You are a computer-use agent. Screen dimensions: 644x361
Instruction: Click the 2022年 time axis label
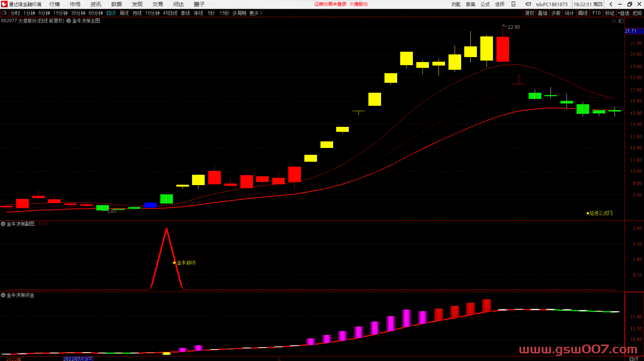click(14, 359)
